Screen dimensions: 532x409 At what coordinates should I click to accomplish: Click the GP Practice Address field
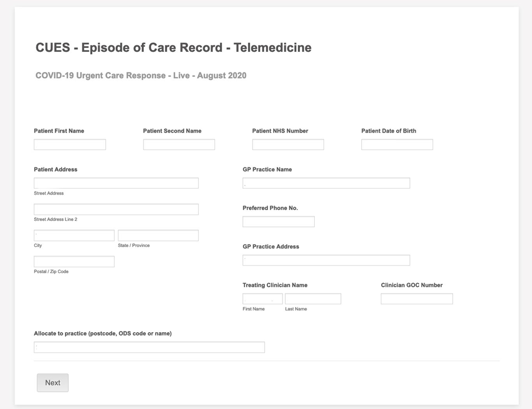click(x=326, y=260)
